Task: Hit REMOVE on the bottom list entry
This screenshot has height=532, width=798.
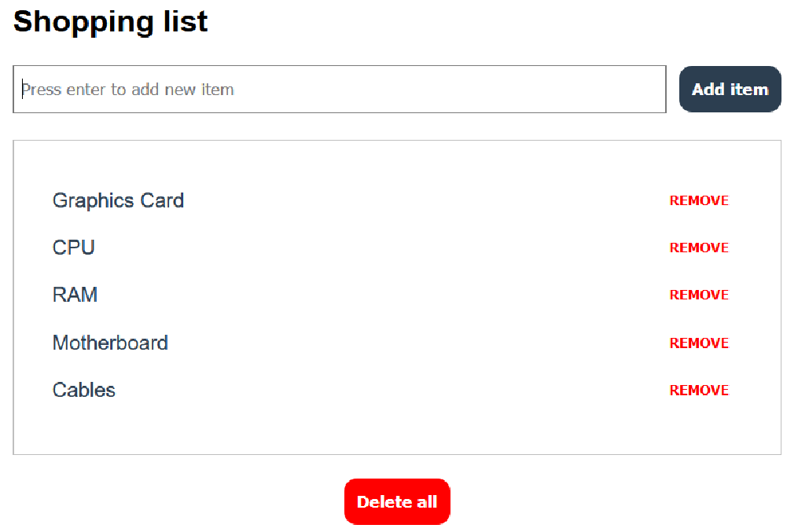Action: (699, 390)
